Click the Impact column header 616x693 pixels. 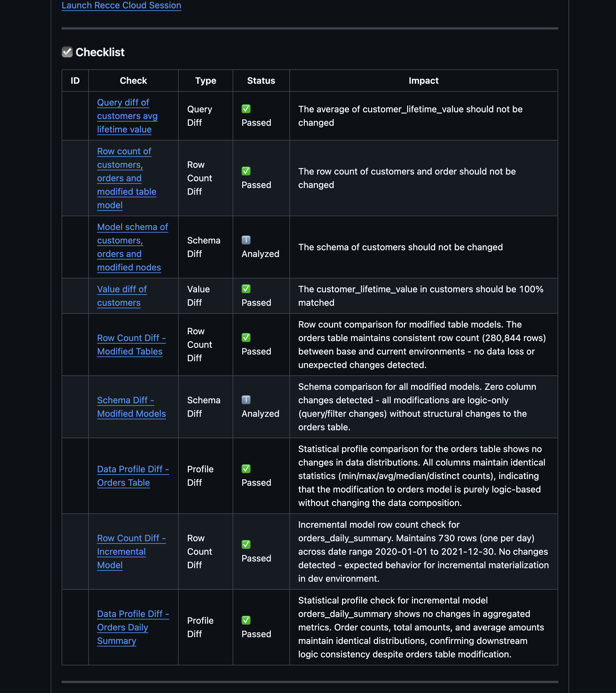click(x=424, y=80)
